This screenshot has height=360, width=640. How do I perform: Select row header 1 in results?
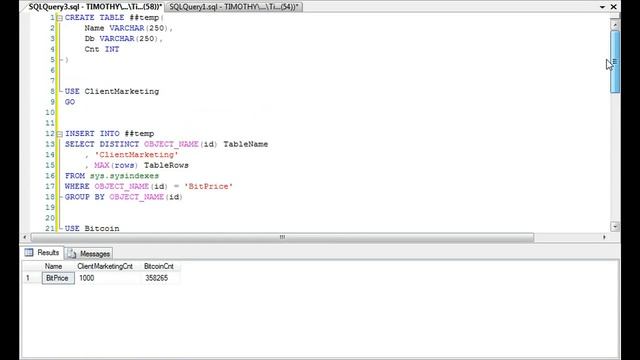click(x=32, y=278)
